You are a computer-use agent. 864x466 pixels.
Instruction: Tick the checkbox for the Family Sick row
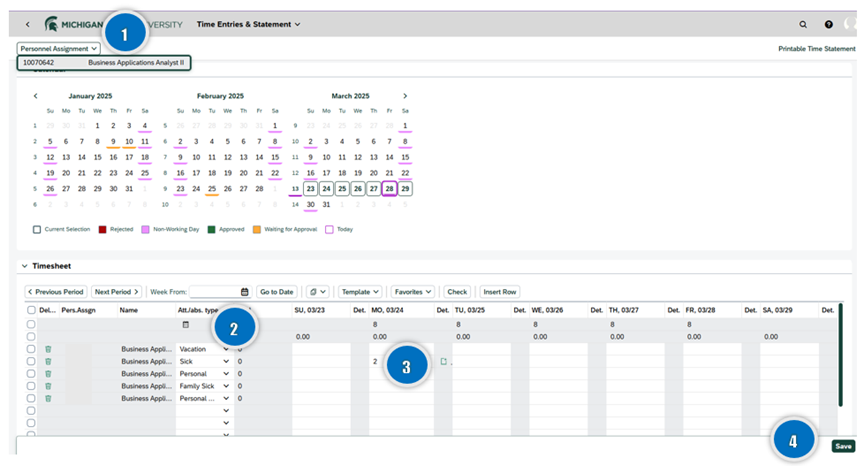tap(31, 386)
